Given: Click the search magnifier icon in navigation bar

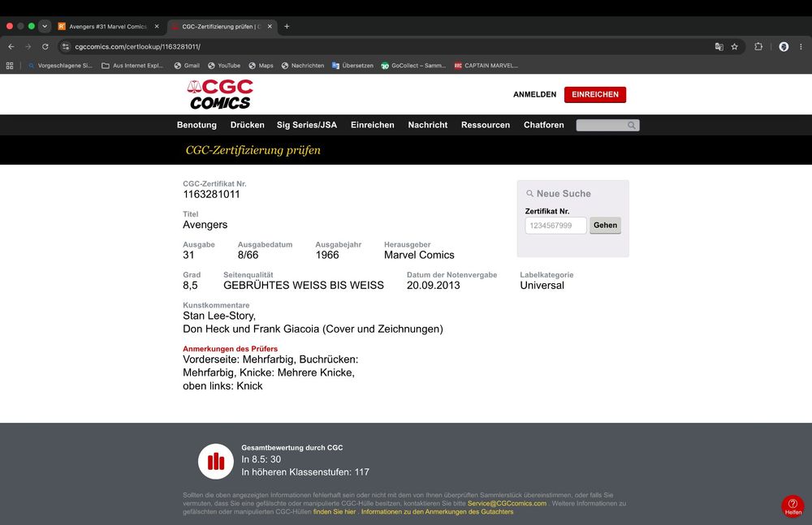Looking at the screenshot, I should [x=631, y=125].
